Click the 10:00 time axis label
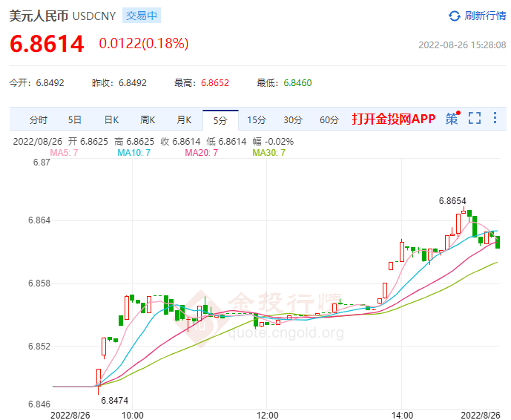Image resolution: width=511 pixels, height=420 pixels. [132, 415]
